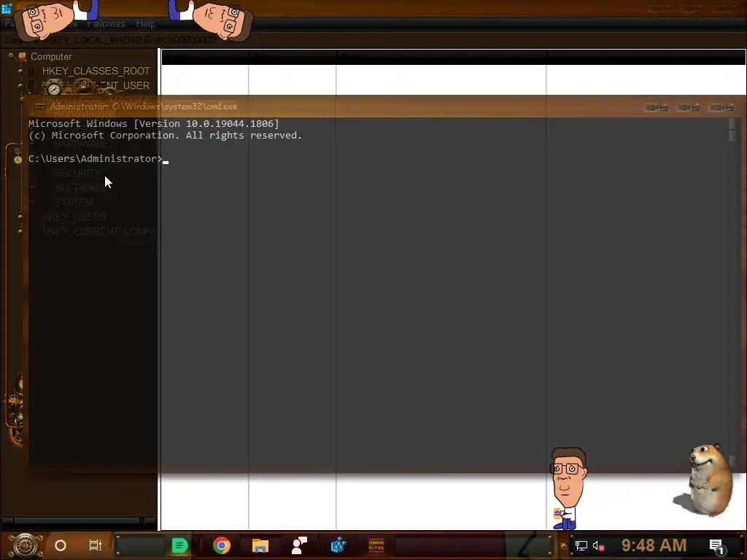Open the Help menu in Registry Editor
Screen dimensions: 747x560
pyautogui.click(x=145, y=24)
